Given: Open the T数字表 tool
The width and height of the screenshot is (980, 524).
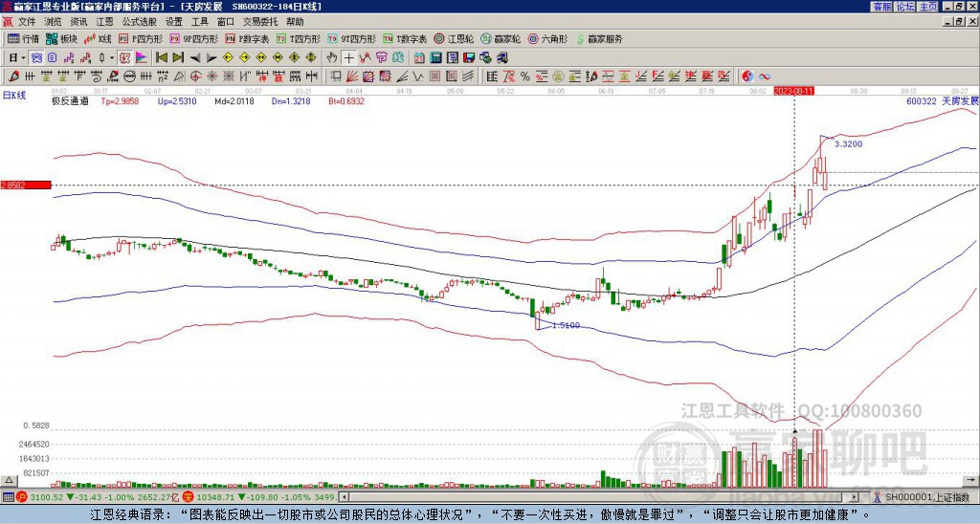Looking at the screenshot, I should [x=405, y=38].
